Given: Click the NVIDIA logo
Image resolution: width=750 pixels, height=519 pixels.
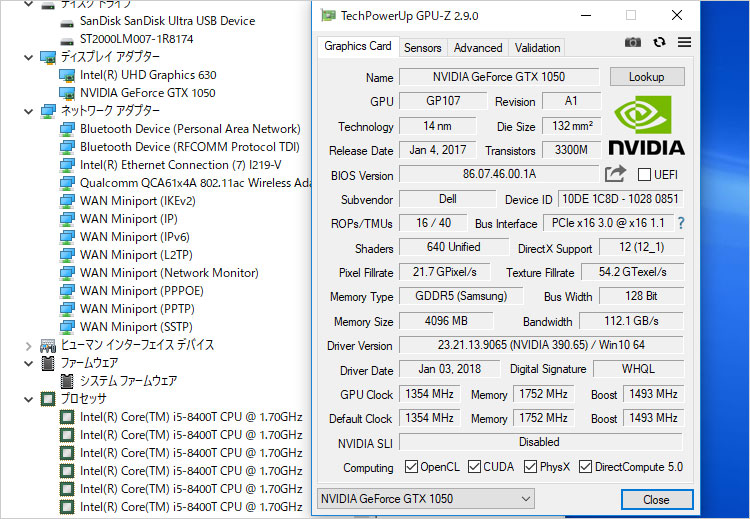Looking at the screenshot, I should coord(646,126).
